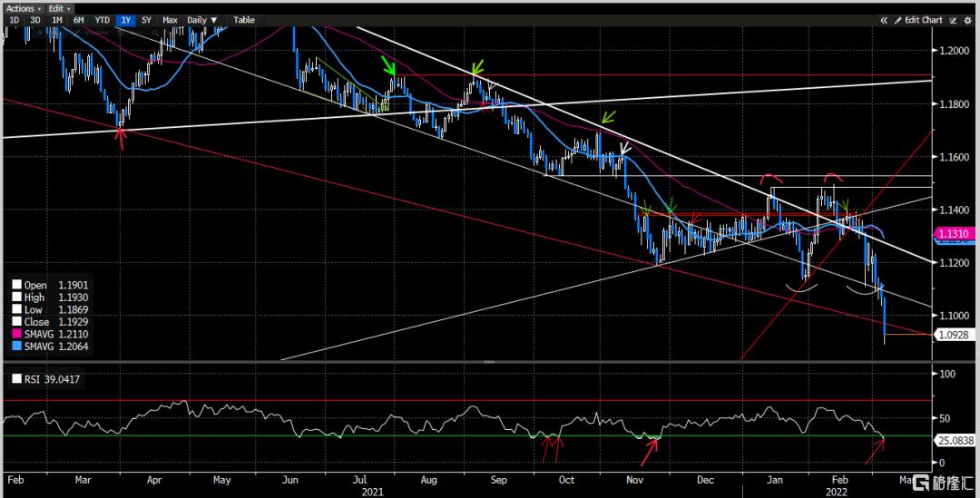
Task: Click the blue SMAVG 1.2064 color swatch
Action: [17, 347]
